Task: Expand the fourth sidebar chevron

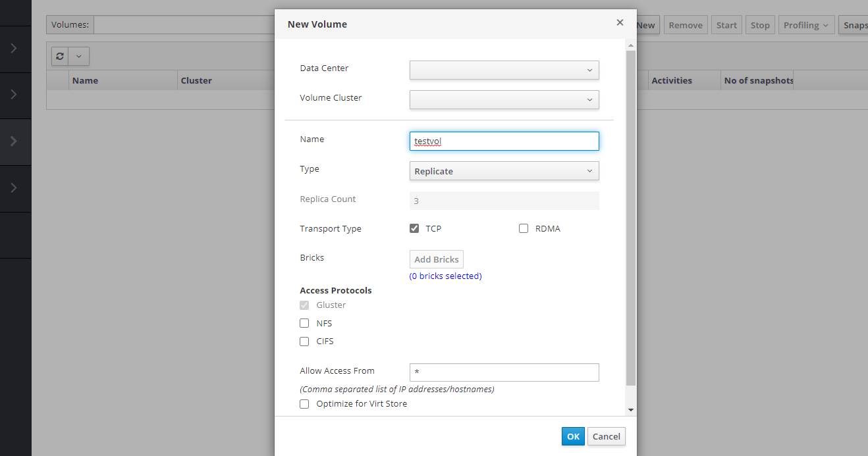Action: (14, 188)
